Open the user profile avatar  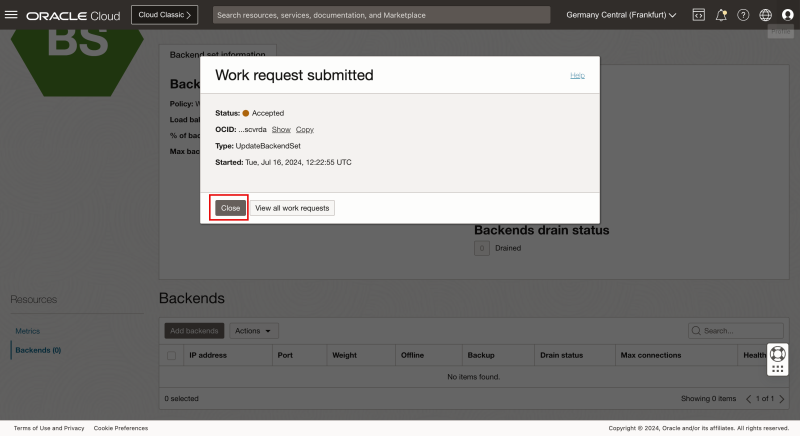pos(787,15)
